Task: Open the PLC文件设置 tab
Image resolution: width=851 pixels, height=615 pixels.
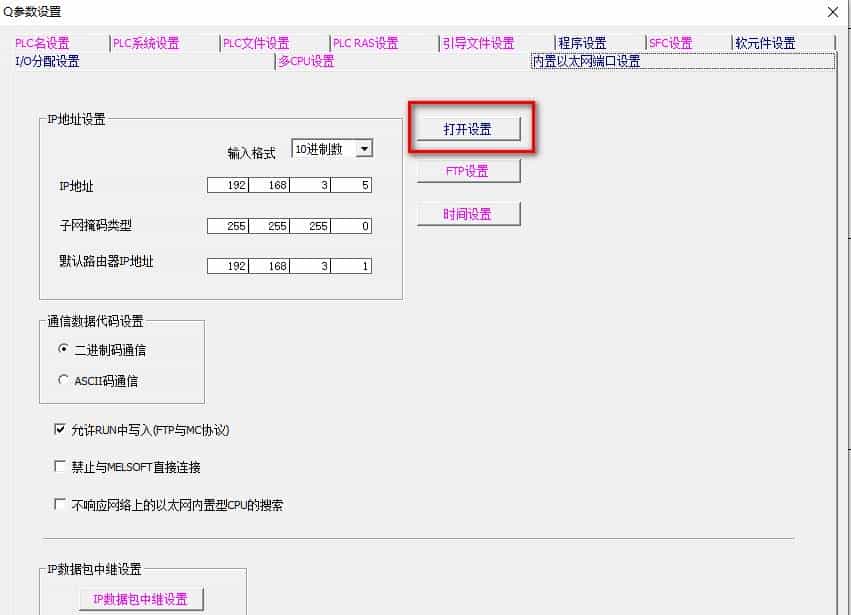Action: tap(258, 43)
